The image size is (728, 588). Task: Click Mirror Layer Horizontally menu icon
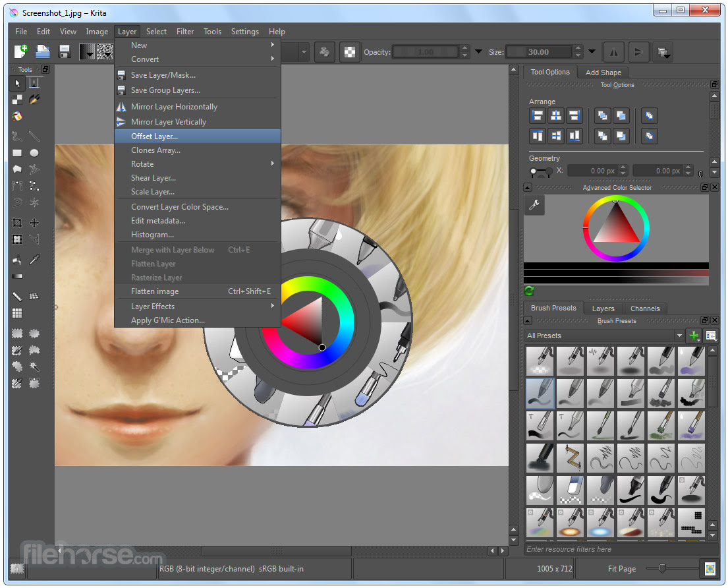point(121,107)
